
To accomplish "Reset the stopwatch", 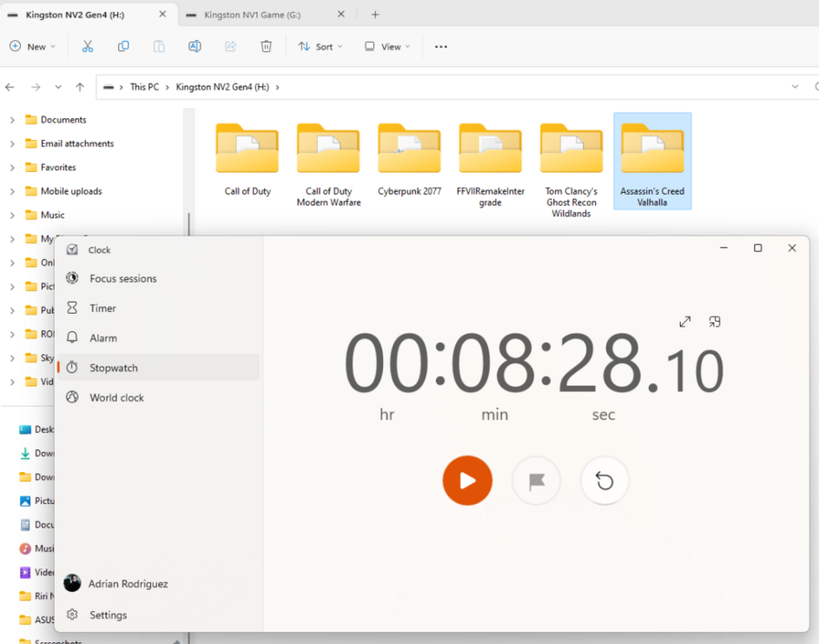I will [x=605, y=480].
